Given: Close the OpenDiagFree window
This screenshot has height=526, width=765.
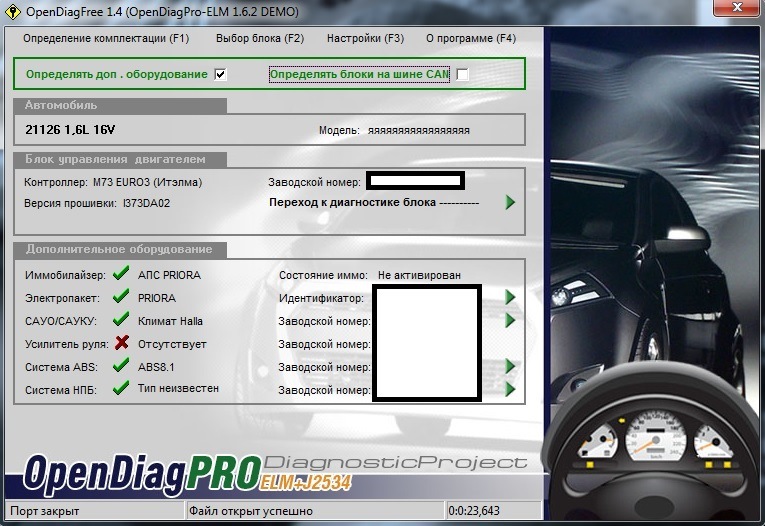Looking at the screenshot, I should pyautogui.click(x=737, y=7).
